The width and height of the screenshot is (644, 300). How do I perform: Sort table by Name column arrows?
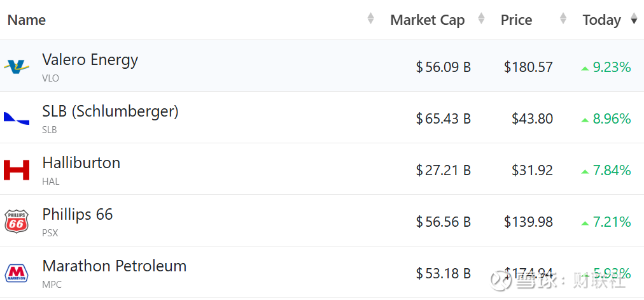pyautogui.click(x=371, y=19)
